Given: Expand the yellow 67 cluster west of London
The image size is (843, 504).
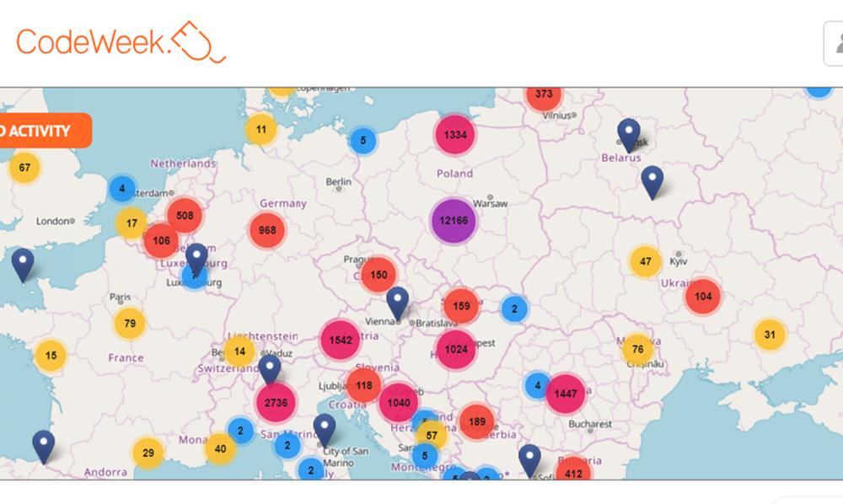Looking at the screenshot, I should click(x=24, y=168).
